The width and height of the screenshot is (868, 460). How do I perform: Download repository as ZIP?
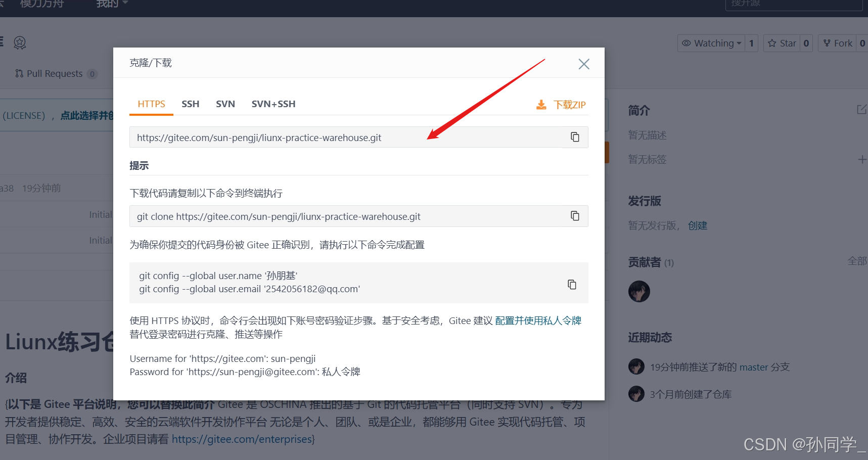[561, 105]
